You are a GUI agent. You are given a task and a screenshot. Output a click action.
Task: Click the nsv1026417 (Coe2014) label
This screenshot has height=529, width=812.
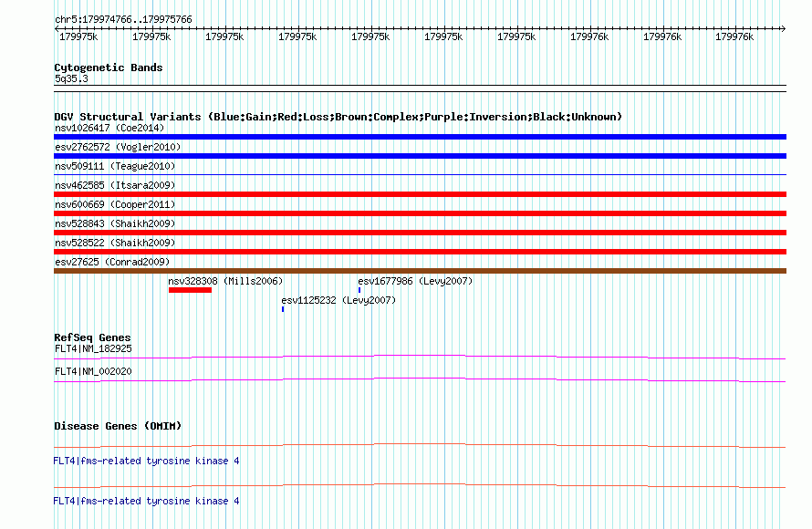click(x=109, y=128)
